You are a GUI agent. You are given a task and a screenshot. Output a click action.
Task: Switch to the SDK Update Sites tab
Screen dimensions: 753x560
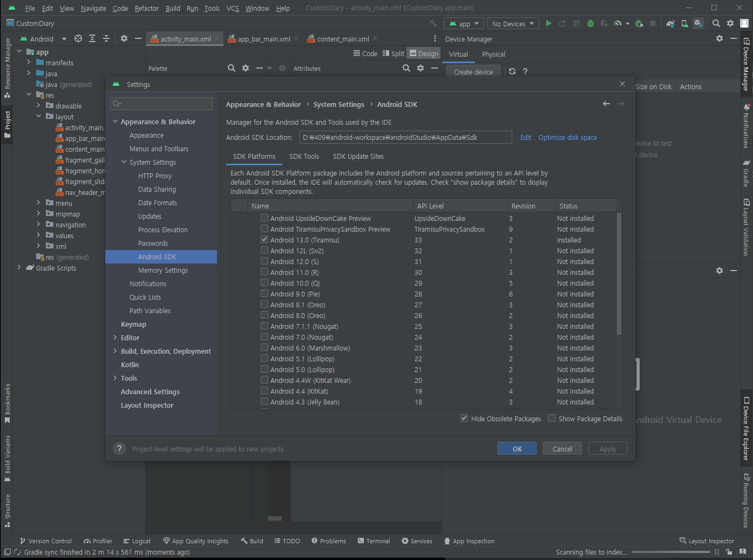click(358, 156)
